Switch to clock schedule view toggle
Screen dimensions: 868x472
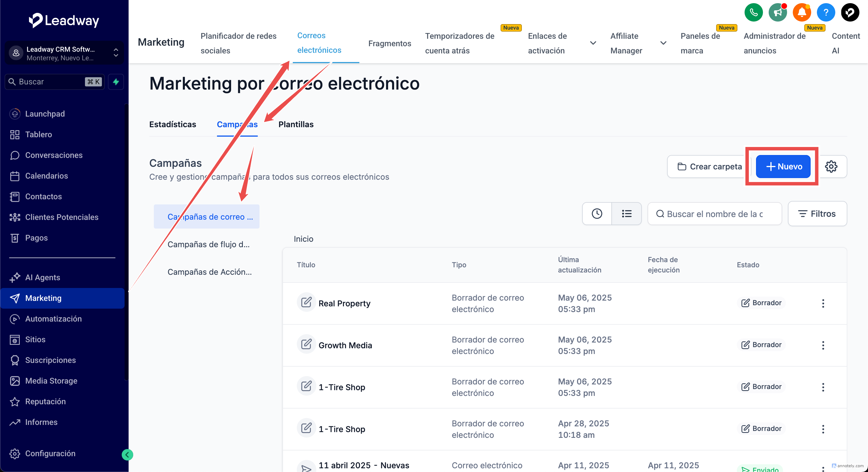(x=597, y=214)
